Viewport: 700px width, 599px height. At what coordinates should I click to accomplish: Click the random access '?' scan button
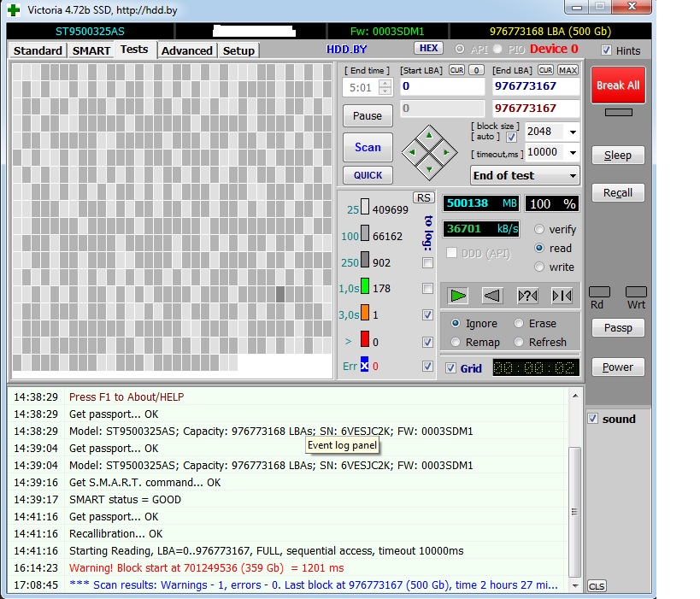527,296
